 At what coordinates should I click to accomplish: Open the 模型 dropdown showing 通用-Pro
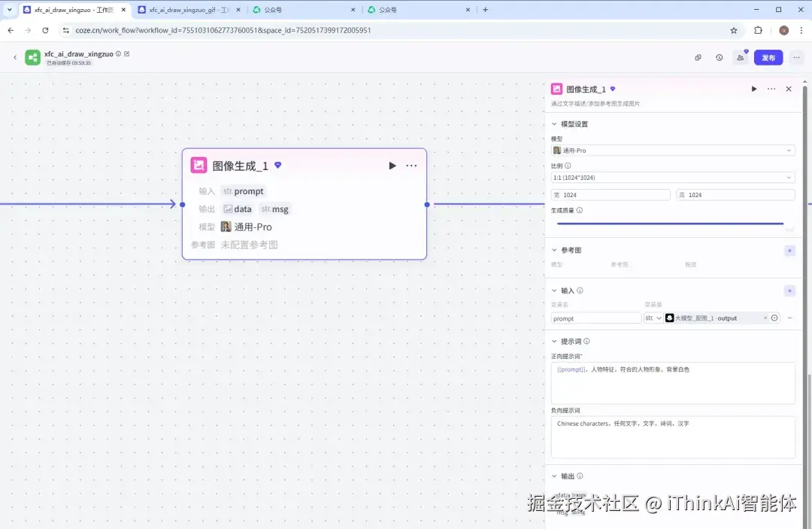pyautogui.click(x=673, y=150)
